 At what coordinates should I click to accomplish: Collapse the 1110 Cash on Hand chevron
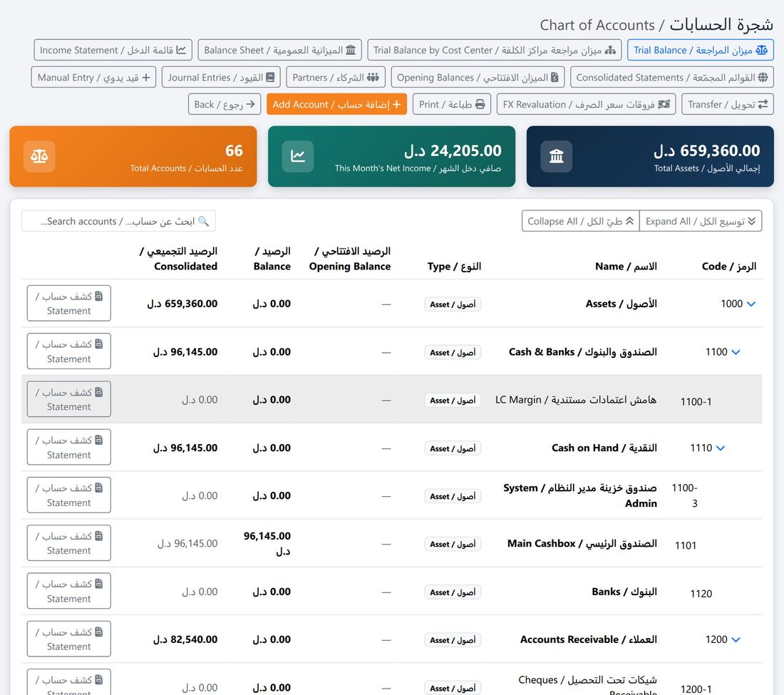tap(721, 448)
